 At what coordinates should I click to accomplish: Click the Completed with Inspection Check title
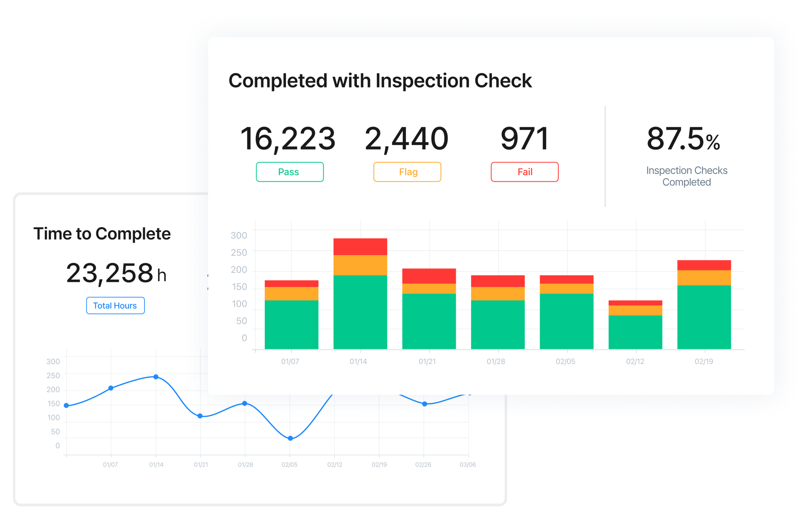tap(380, 80)
